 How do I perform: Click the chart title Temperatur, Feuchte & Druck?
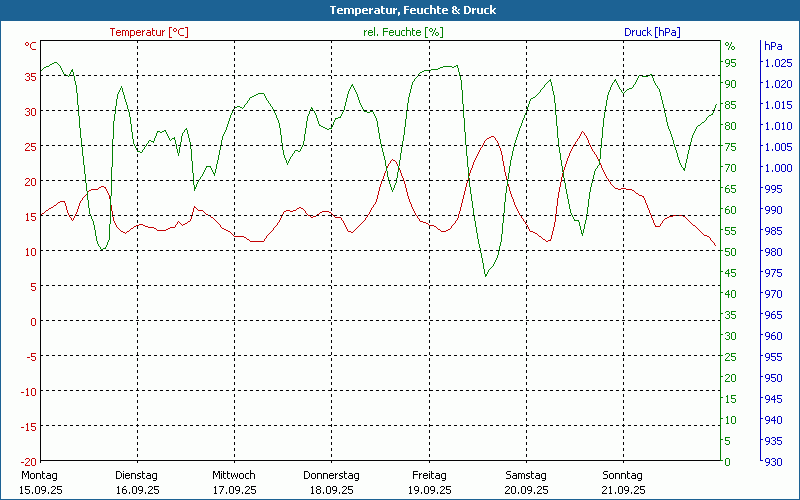pyautogui.click(x=399, y=10)
